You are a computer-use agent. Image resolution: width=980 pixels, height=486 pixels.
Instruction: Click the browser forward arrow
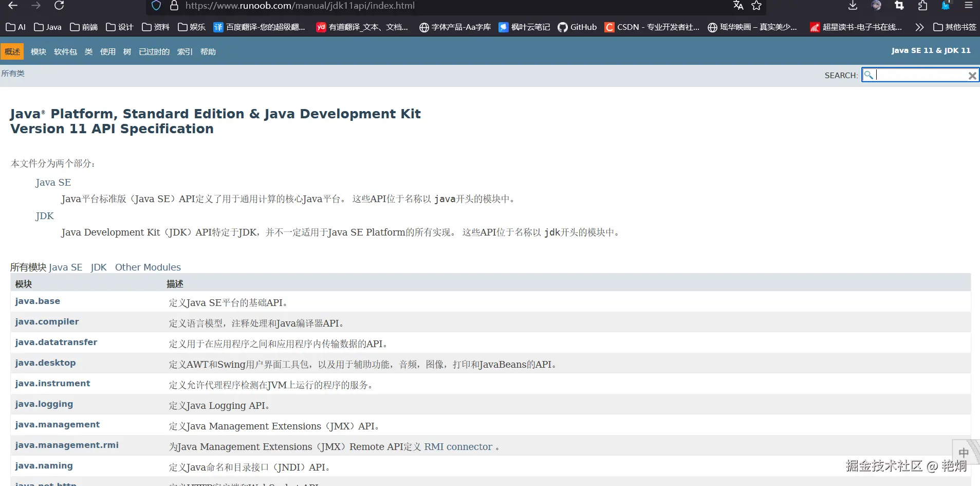coord(36,6)
